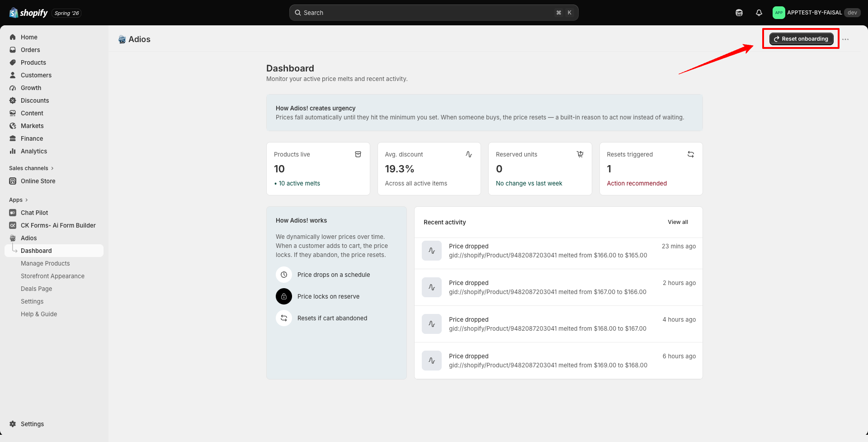Click the Settings gear icon at bottom
The width and height of the screenshot is (868, 442).
click(13, 424)
